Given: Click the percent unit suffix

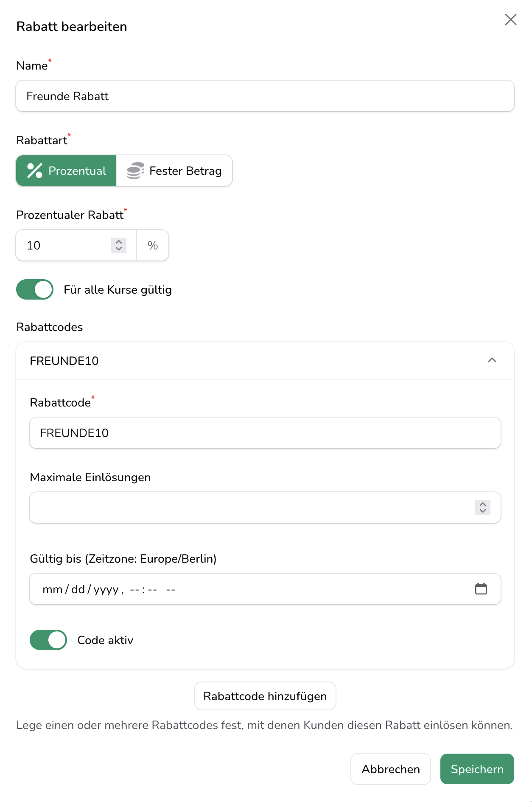Looking at the screenshot, I should 153,245.
